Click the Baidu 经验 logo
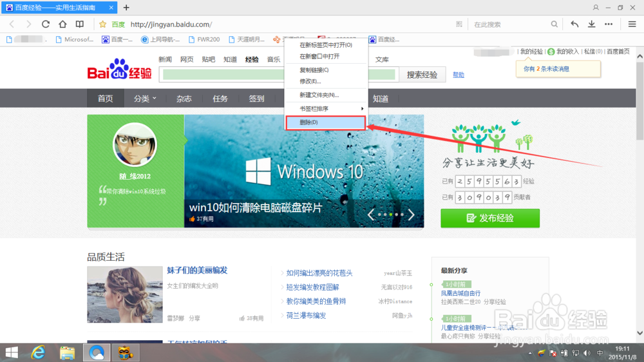This screenshot has height=362, width=644. pyautogui.click(x=120, y=69)
